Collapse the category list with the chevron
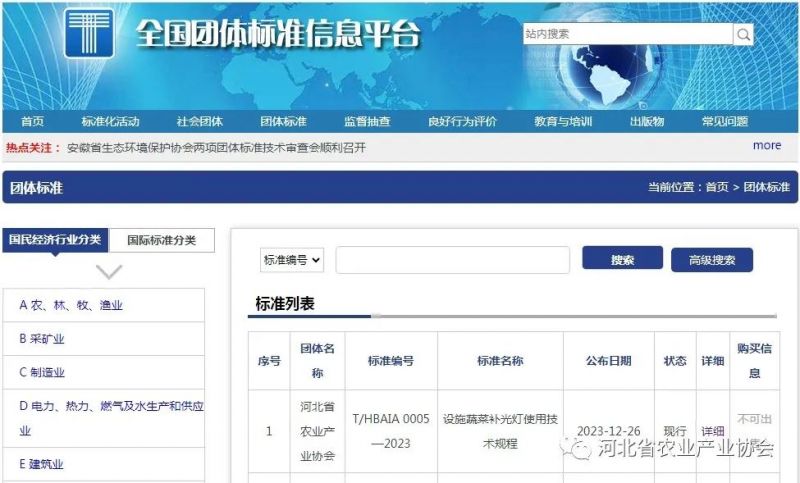This screenshot has height=483, width=800. click(x=109, y=271)
